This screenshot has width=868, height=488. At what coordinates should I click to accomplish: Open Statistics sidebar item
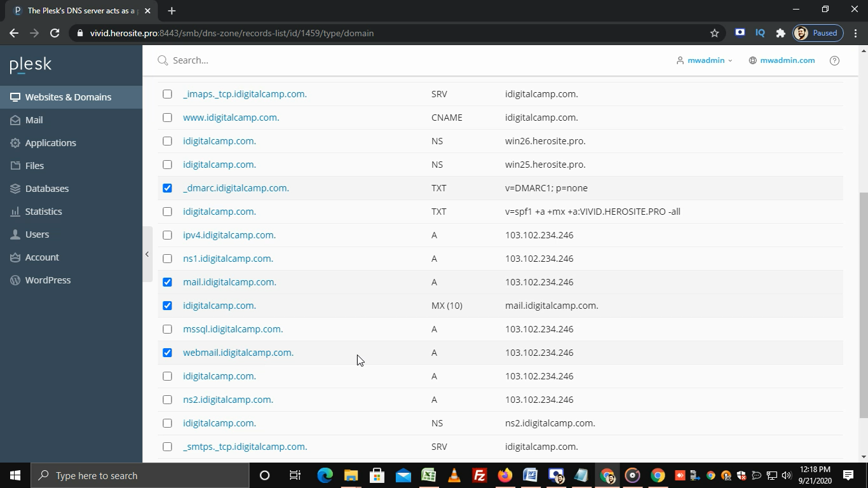[71, 212]
